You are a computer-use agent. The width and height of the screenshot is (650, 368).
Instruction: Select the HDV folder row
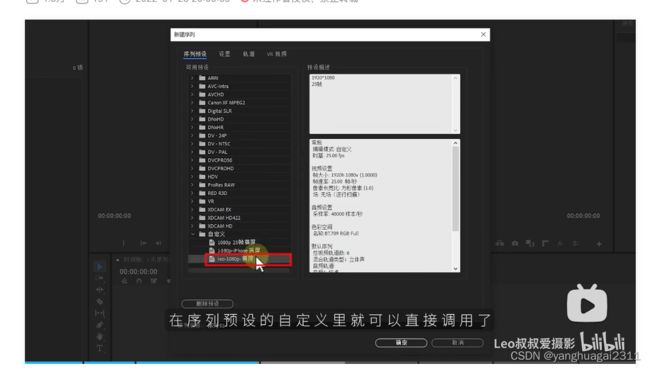point(239,177)
